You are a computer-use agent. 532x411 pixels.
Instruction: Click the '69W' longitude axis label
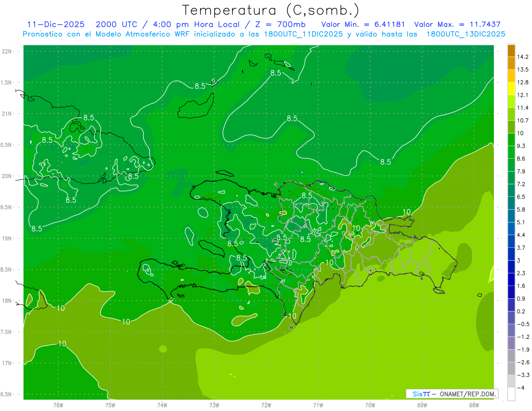point(422,405)
